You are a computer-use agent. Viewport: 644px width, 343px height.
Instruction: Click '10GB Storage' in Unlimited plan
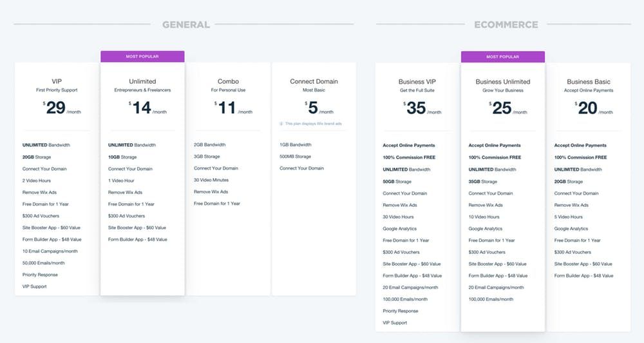[x=122, y=157]
